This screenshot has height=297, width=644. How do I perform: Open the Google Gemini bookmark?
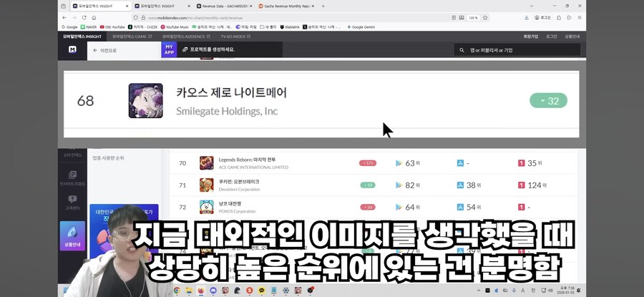point(361,27)
